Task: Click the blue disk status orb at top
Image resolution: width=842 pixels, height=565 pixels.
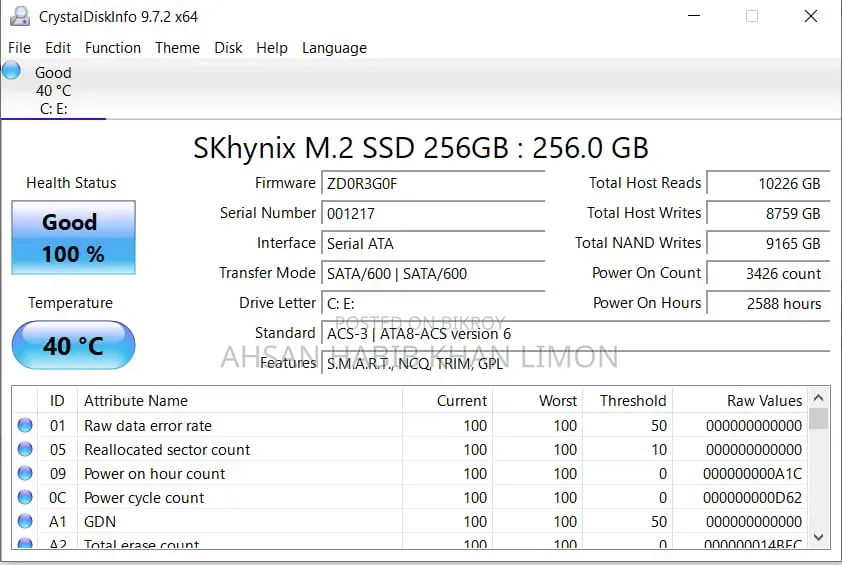Action: 11,70
